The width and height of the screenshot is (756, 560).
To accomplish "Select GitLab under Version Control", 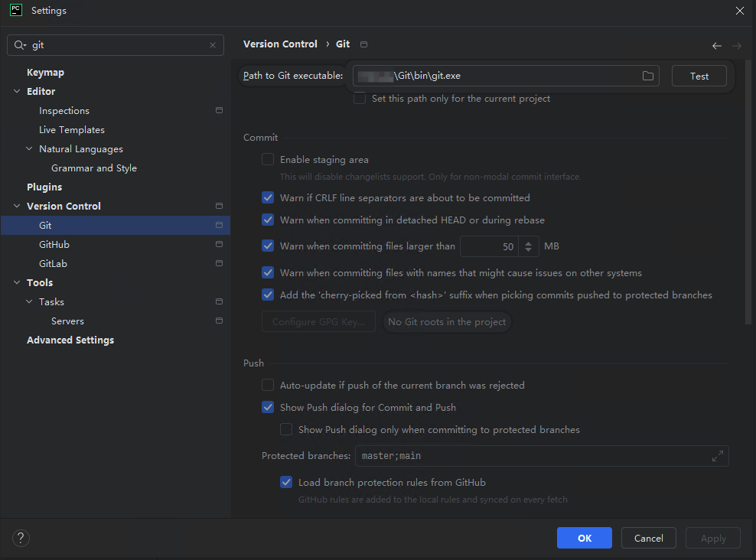I will (x=53, y=264).
